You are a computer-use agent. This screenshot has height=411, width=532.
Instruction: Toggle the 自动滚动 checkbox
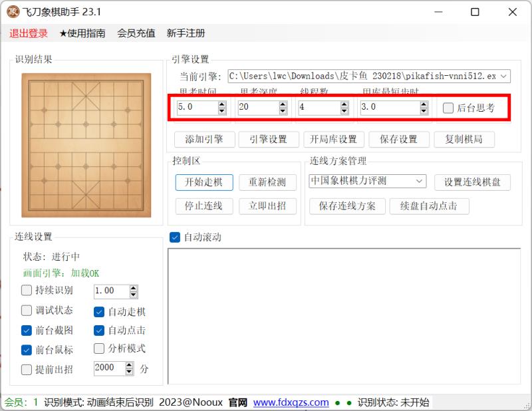[176, 237]
